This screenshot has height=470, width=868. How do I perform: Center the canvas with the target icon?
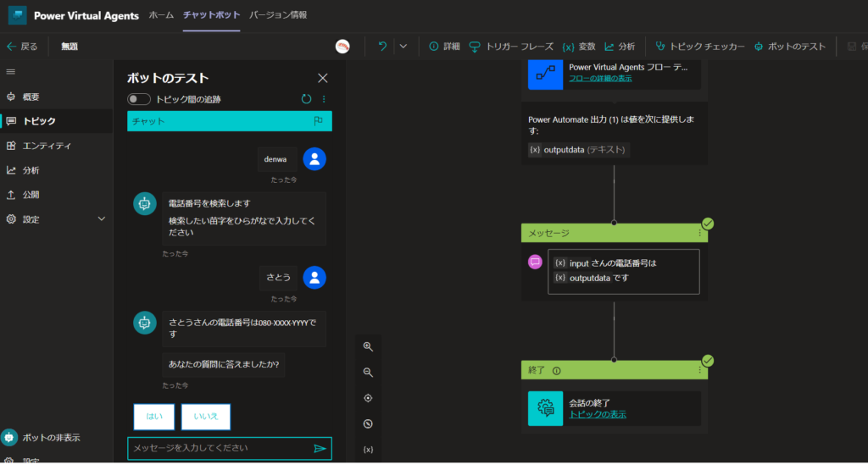pyautogui.click(x=368, y=398)
